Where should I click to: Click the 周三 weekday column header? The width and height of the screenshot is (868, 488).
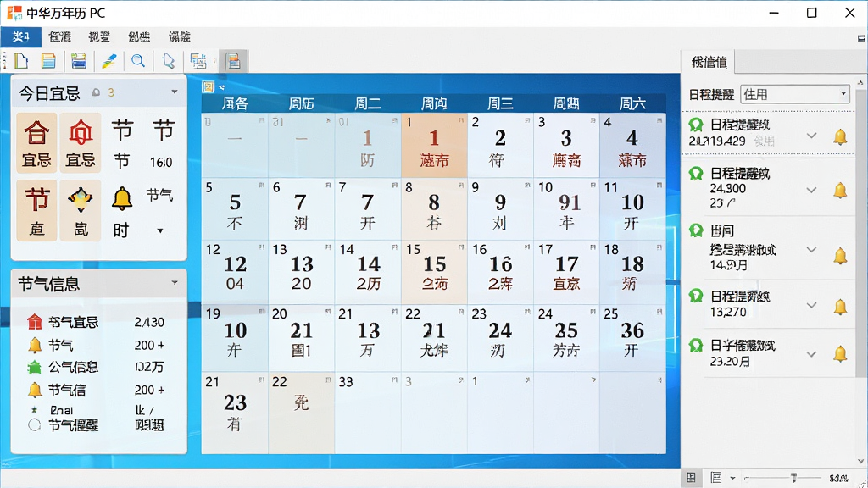500,103
